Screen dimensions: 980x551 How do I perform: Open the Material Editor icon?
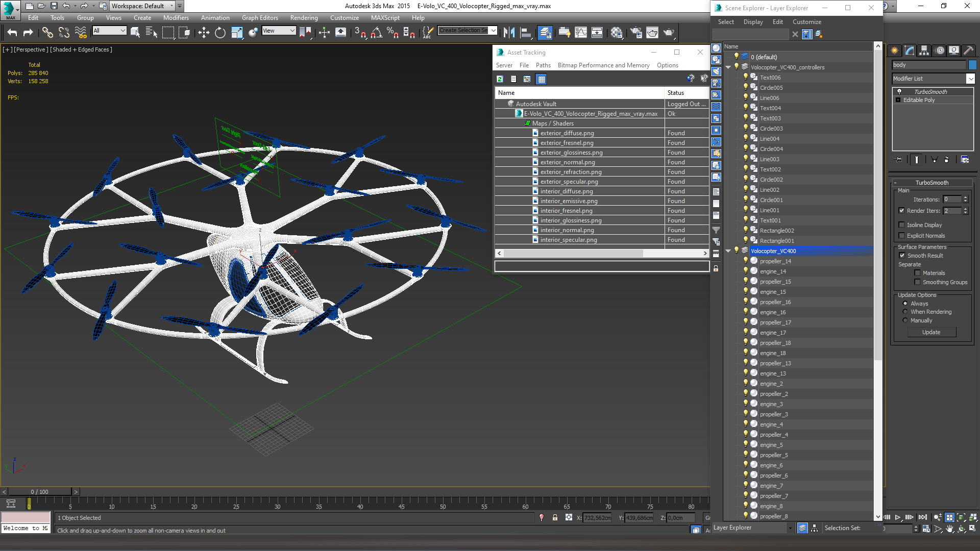point(617,33)
